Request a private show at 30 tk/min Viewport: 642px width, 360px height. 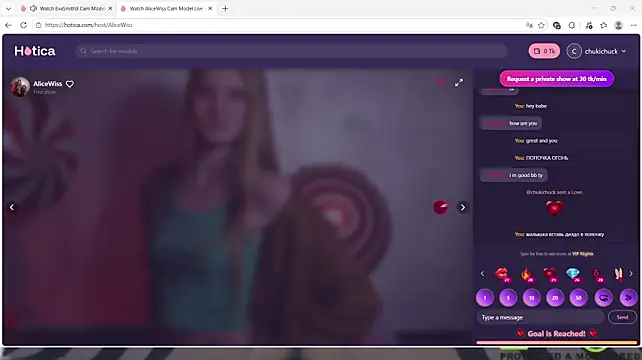(x=556, y=79)
